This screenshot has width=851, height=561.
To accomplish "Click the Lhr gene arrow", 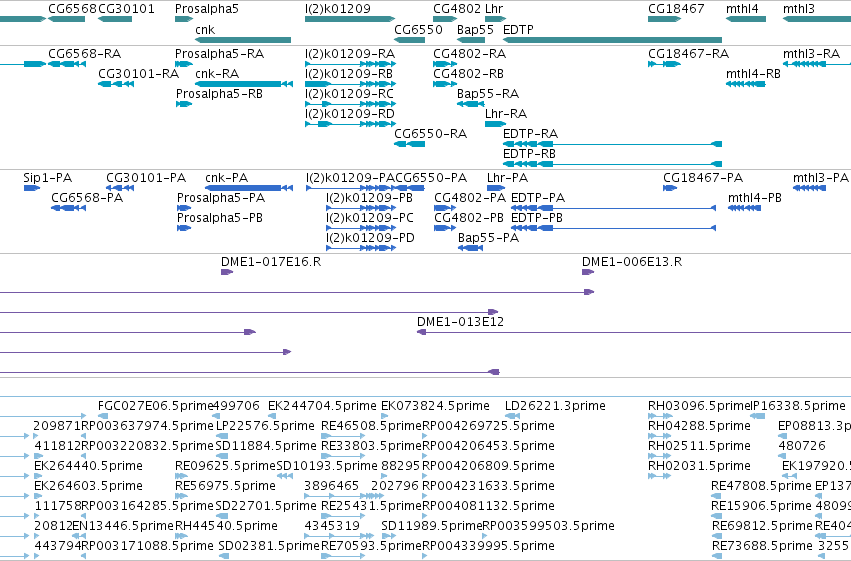I will (496, 19).
